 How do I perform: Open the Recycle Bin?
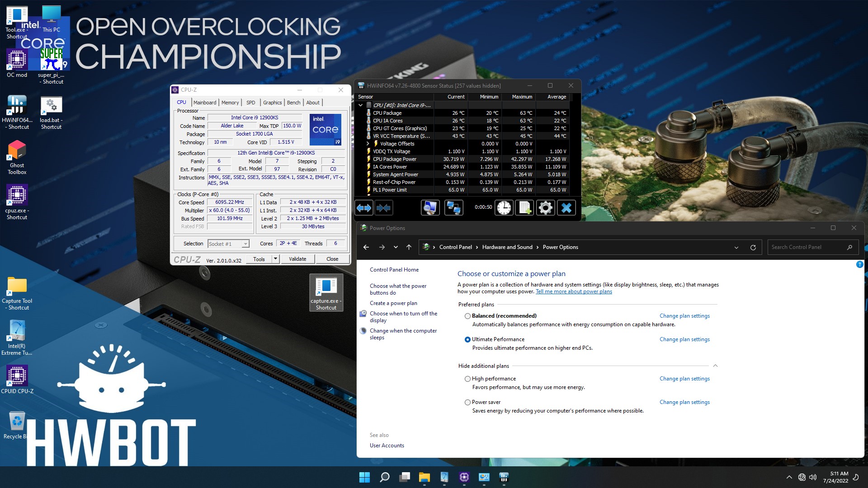pos(17,425)
